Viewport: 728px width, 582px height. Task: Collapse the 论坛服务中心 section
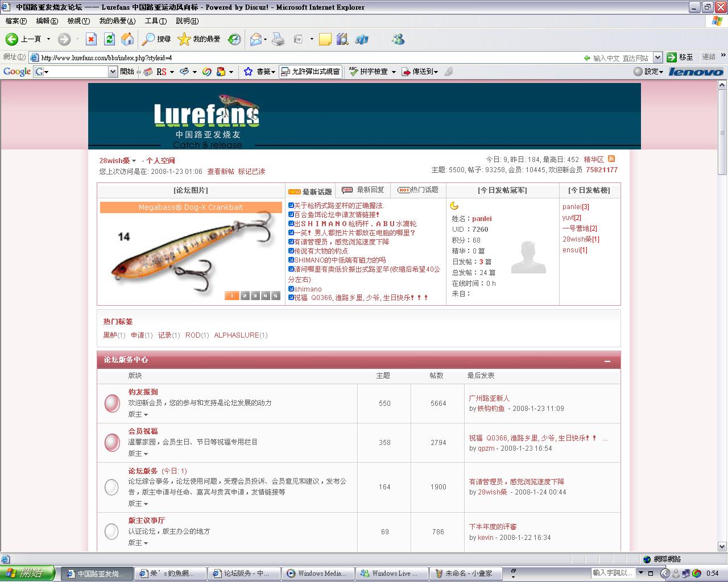(x=607, y=361)
